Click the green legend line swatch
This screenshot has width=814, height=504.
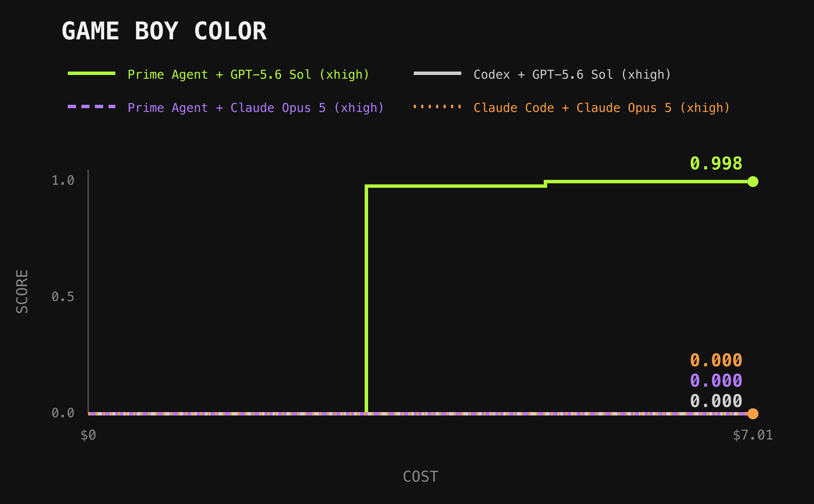tap(92, 73)
